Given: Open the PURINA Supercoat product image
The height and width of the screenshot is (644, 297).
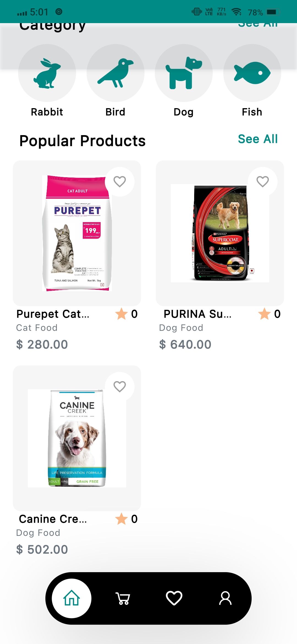Looking at the screenshot, I should click(x=220, y=233).
